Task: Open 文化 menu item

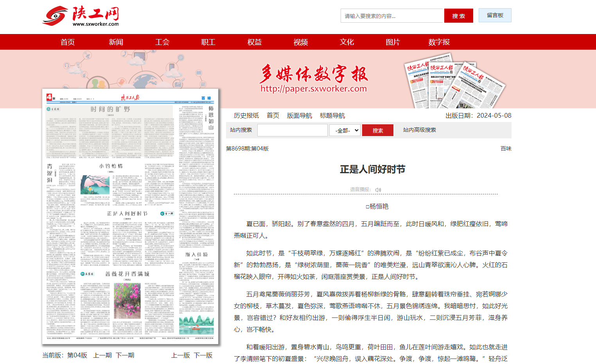Action: click(347, 42)
